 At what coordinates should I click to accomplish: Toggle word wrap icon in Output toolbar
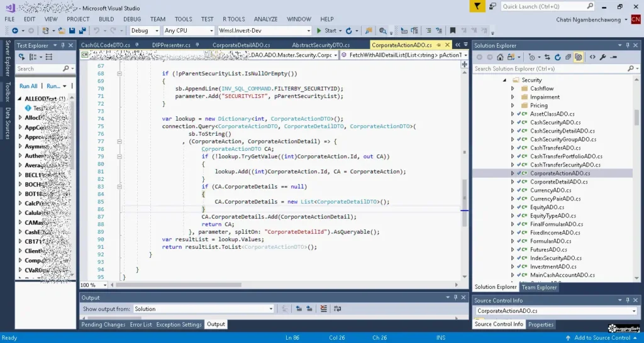337,309
